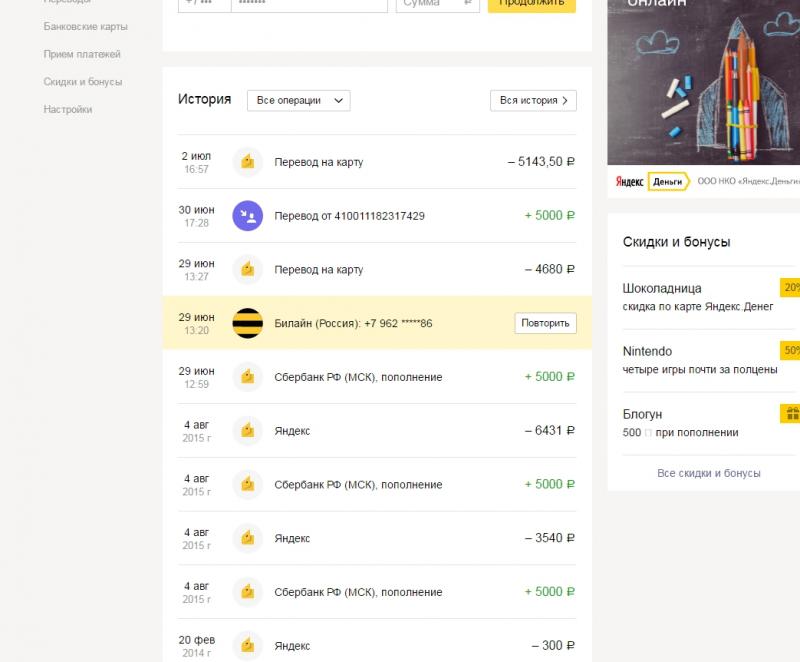Click wallet icon beside the −300 ₽ Яндекс payment
Screen dimensions: 800x662
[x=247, y=645]
